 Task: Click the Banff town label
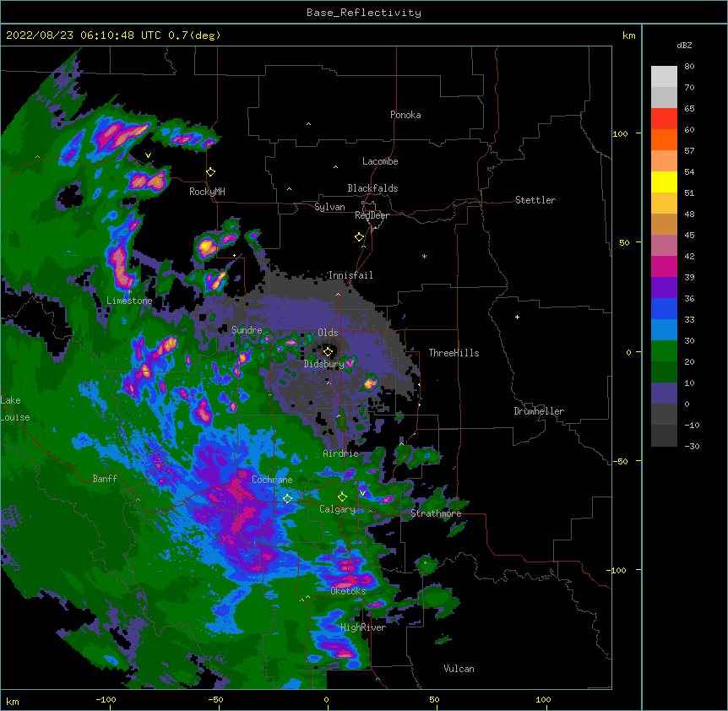[x=105, y=479]
